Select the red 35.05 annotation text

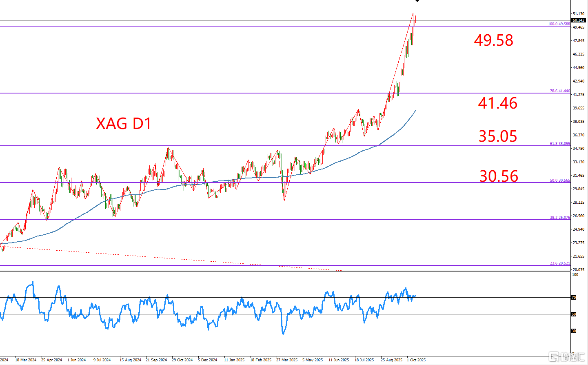point(497,136)
